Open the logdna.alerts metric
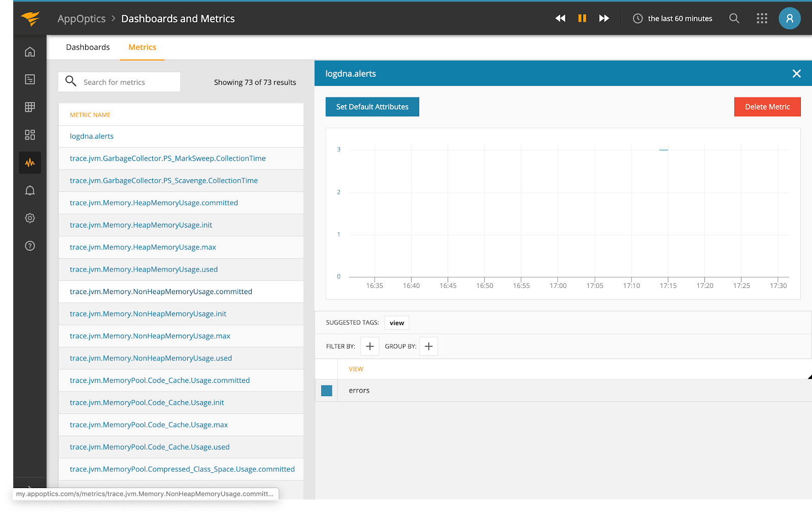 [92, 136]
